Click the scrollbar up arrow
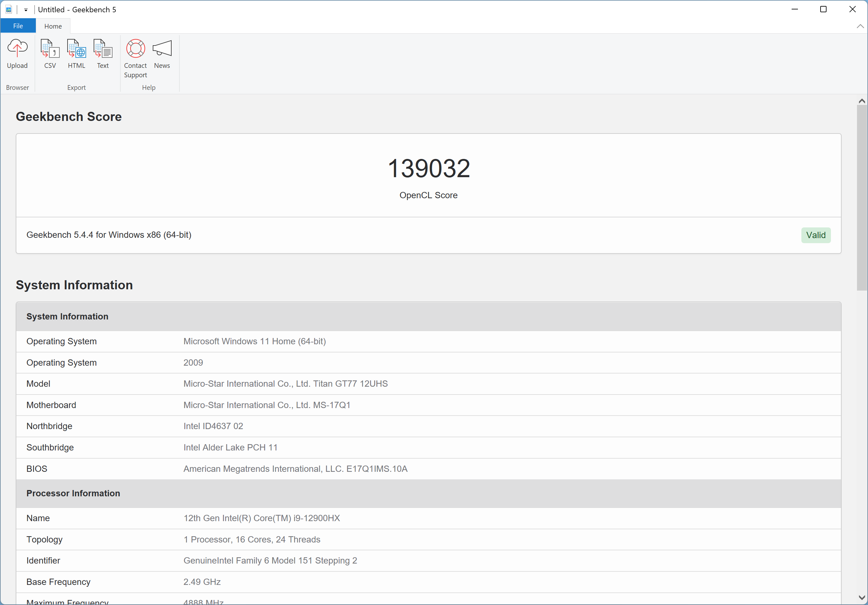The image size is (868, 605). [862, 101]
